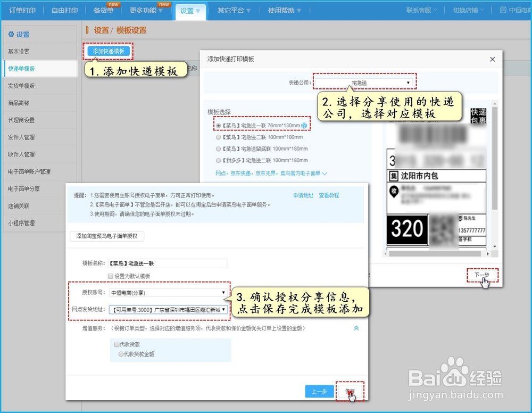Collapse the 增值服务 section chevron
This screenshot has height=413, width=532.
pyautogui.click(x=356, y=328)
